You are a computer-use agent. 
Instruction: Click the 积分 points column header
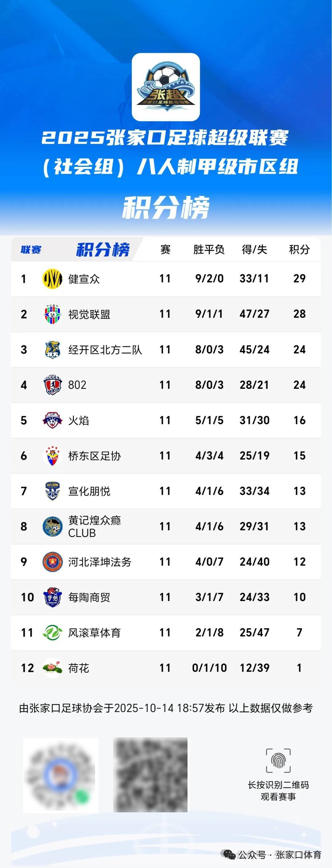point(299,250)
